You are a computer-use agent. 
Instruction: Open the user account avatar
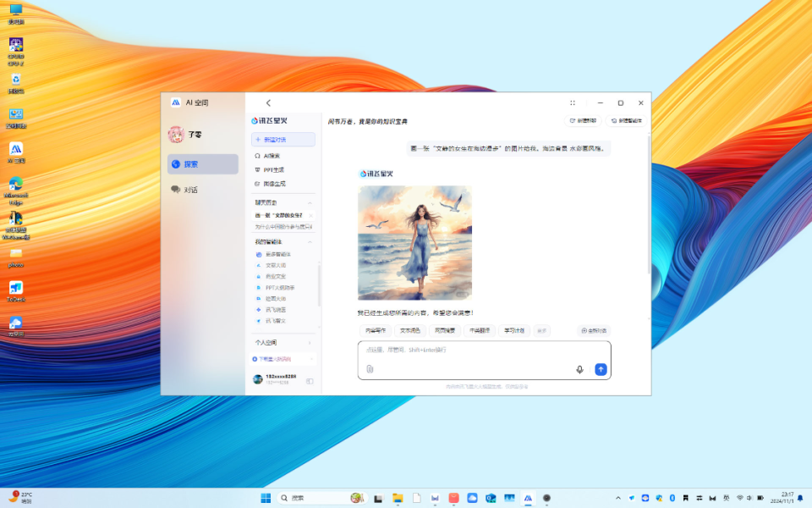tap(257, 379)
